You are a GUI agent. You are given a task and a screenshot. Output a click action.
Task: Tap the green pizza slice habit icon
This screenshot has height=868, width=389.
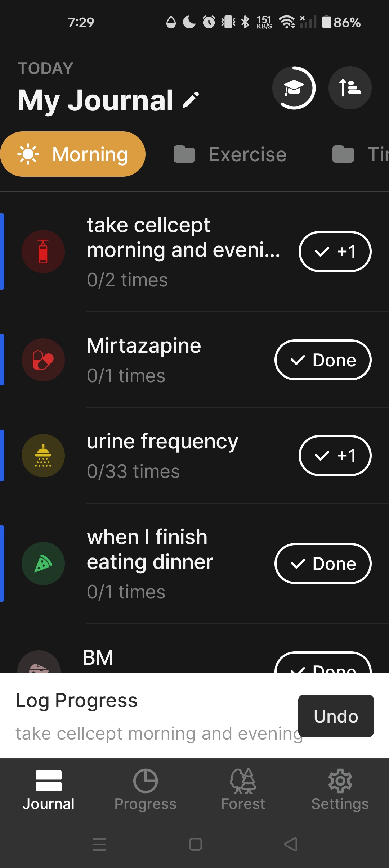[43, 564]
